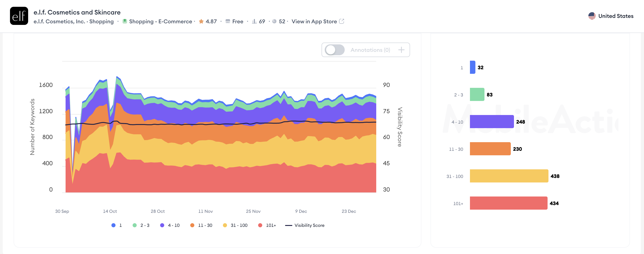Viewport: 644px width, 254px height.
Task: Click the bar chart ranking icon
Action: (254, 22)
